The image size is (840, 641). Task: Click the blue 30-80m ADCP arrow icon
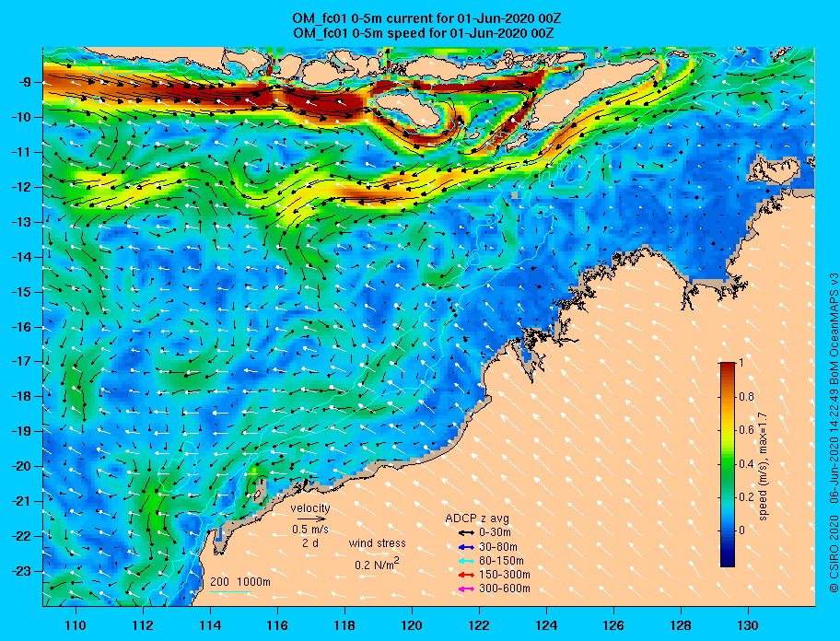[466, 547]
